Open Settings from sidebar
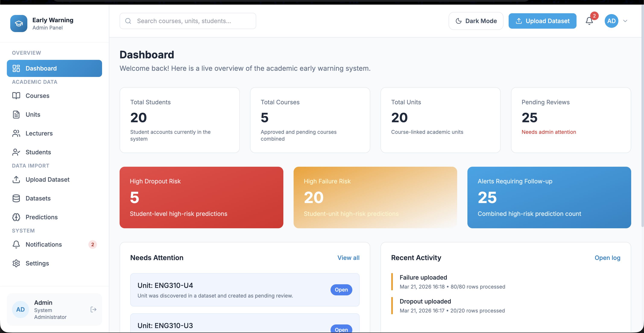 54,263
